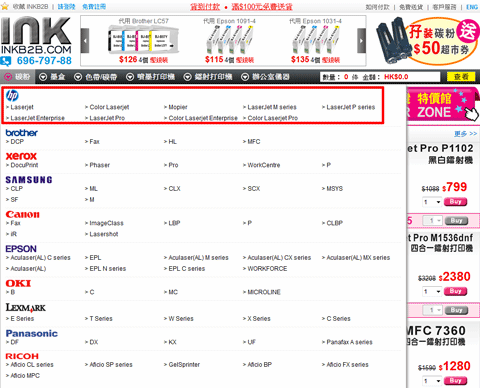Click the Brother brand logo
Image resolution: width=480 pixels, height=388 pixels.
click(22, 133)
